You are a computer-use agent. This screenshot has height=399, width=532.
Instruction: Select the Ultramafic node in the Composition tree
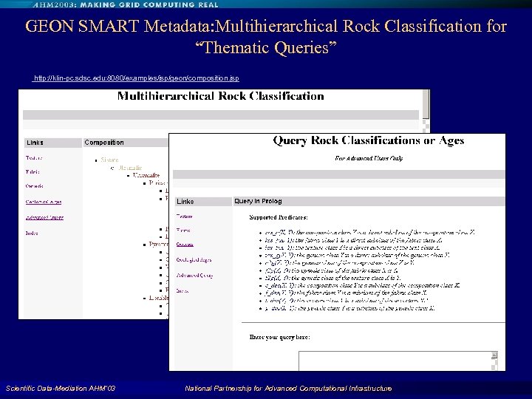coord(130,168)
